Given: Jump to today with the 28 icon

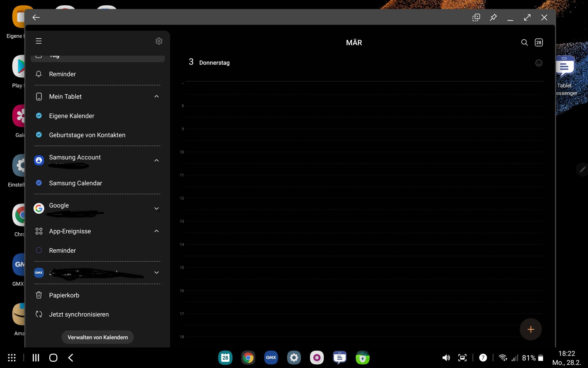Looking at the screenshot, I should pyautogui.click(x=539, y=43).
